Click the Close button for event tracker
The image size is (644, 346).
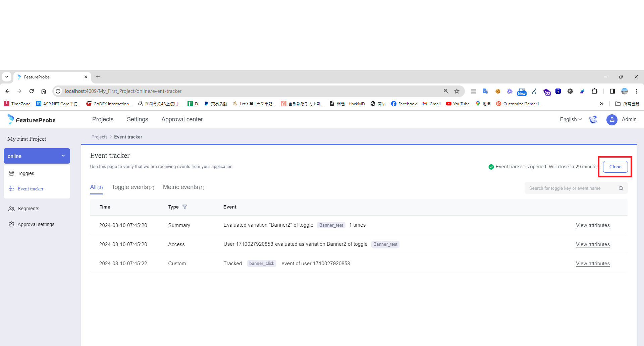tap(615, 167)
